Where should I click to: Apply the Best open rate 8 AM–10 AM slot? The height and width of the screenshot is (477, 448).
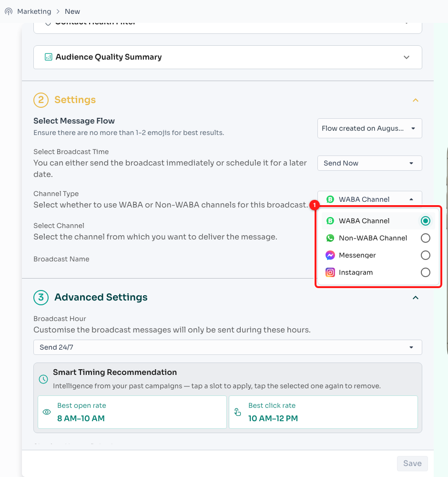pyautogui.click(x=132, y=412)
